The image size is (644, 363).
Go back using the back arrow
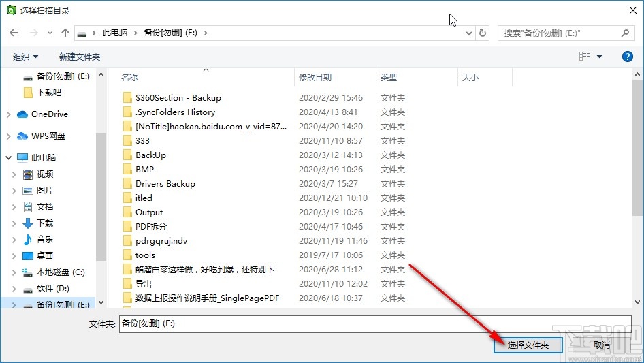14,33
